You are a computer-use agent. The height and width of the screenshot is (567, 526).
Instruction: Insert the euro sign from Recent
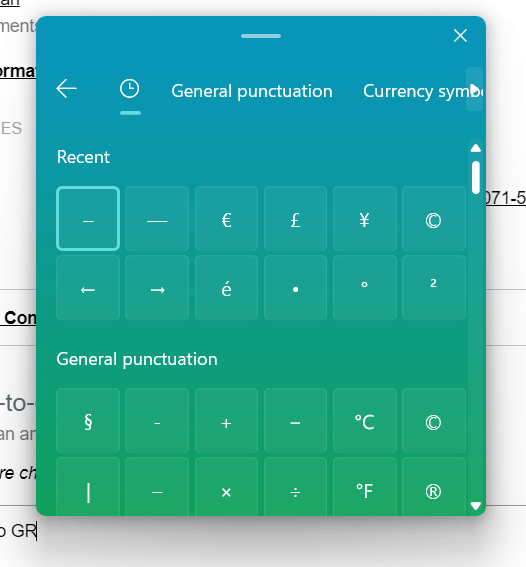(226, 219)
